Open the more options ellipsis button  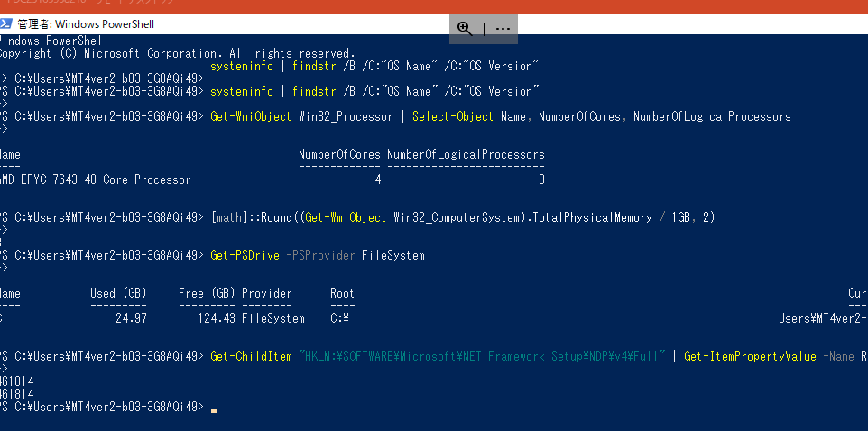(503, 28)
